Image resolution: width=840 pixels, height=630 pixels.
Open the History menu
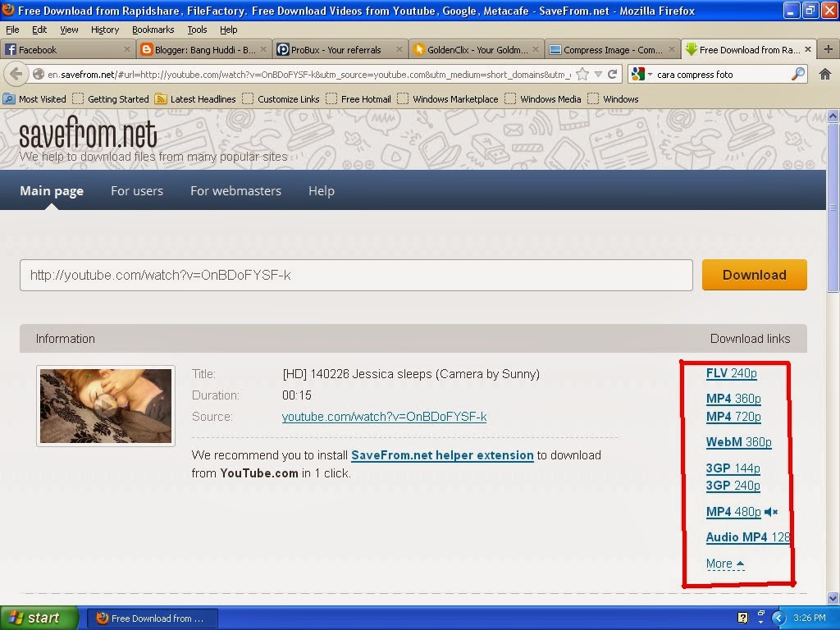[x=105, y=30]
